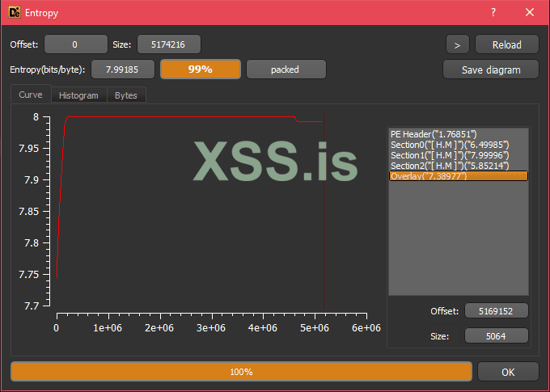Open the Bytes tab
This screenshot has height=392, width=550.
[x=126, y=95]
